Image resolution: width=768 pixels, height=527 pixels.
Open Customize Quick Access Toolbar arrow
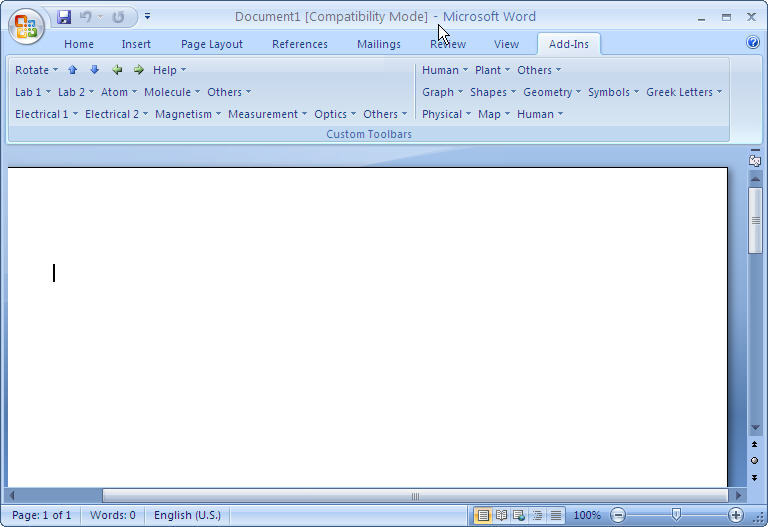[147, 17]
